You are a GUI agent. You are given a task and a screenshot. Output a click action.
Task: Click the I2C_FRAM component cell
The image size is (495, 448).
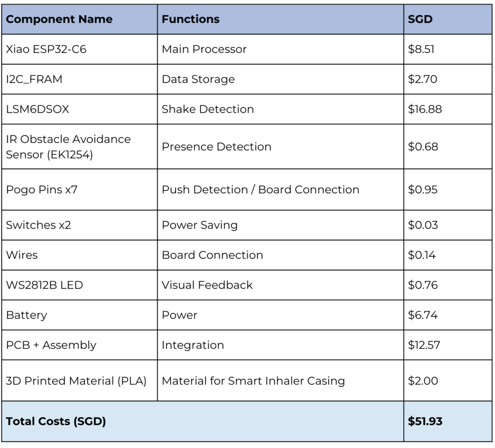(x=34, y=79)
